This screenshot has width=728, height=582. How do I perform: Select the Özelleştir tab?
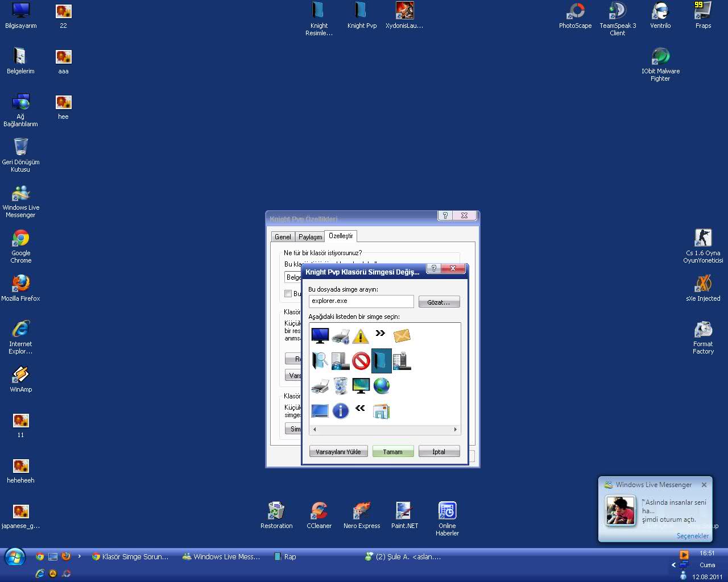341,236
